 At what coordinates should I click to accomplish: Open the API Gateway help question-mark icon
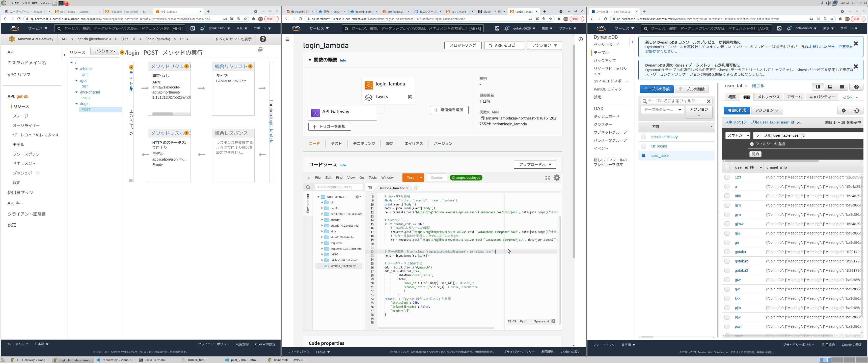click(263, 39)
